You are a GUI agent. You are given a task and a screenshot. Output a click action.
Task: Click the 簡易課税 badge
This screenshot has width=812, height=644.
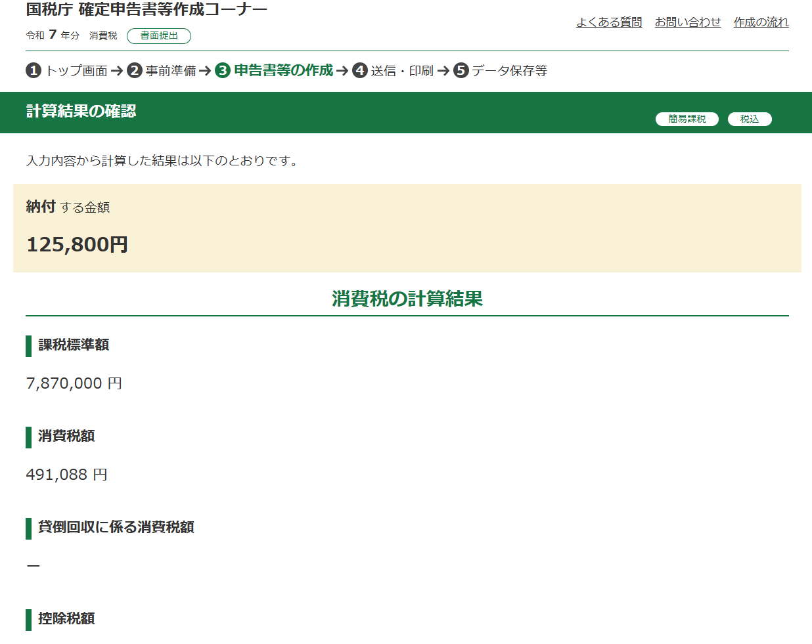tap(687, 119)
